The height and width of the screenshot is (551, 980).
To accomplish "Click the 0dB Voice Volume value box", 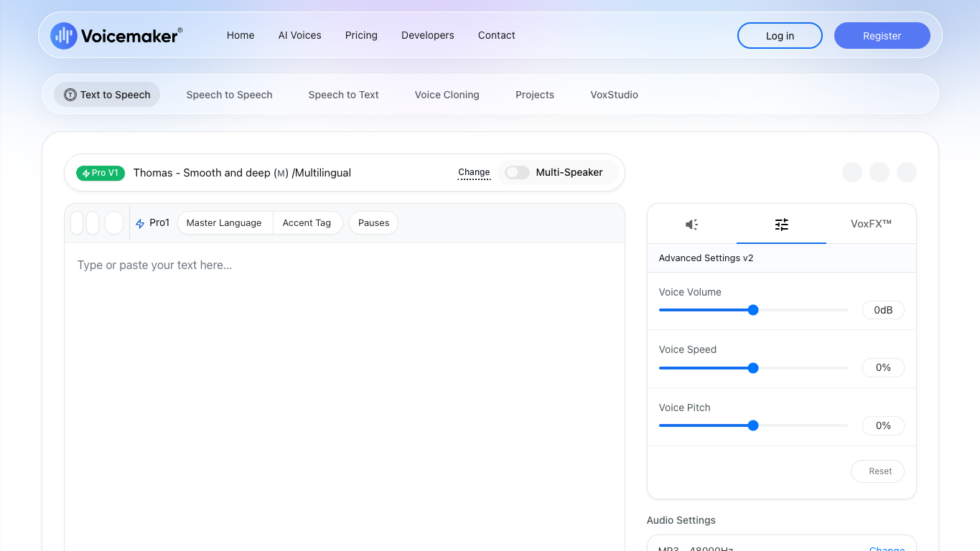I will 883,310.
